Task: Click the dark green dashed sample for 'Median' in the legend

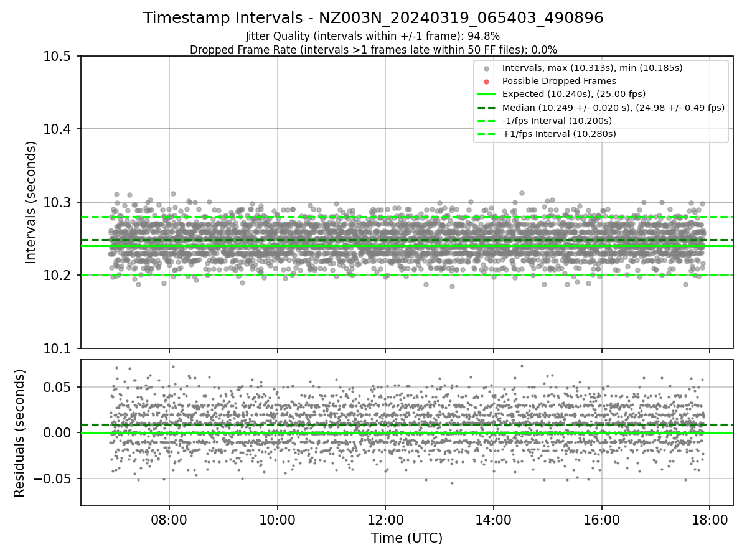Action: tap(487, 108)
